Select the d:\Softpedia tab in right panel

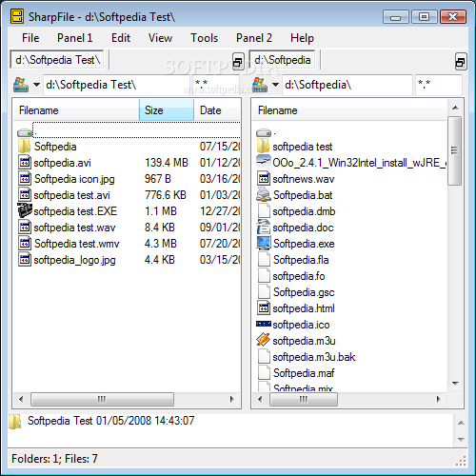pyautogui.click(x=283, y=60)
